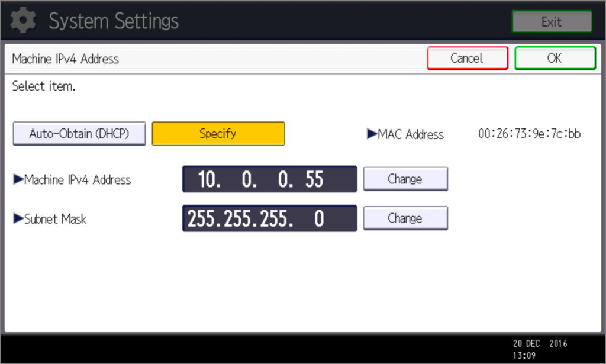Cancel the IPv4 address changes
Screen dimensions: 606x364
(x=467, y=58)
